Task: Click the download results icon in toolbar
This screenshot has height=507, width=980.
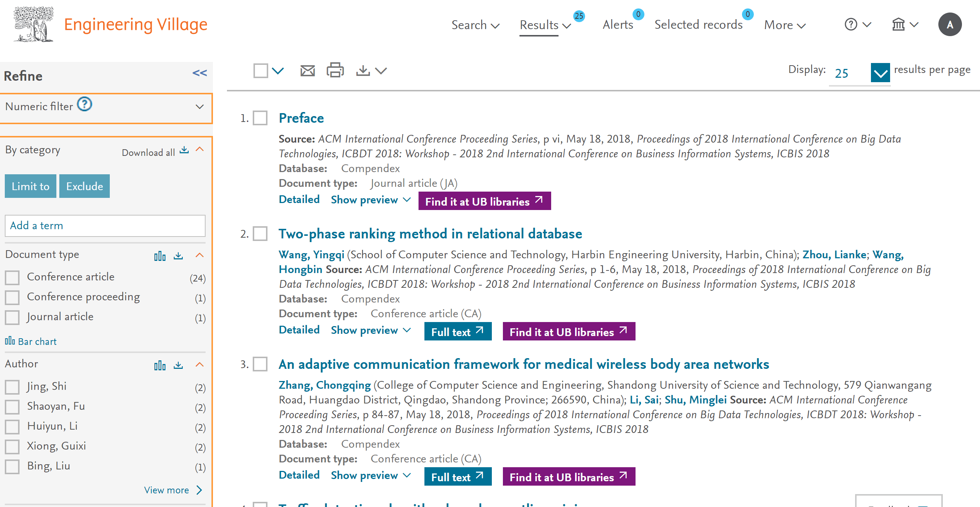Action: tap(363, 71)
